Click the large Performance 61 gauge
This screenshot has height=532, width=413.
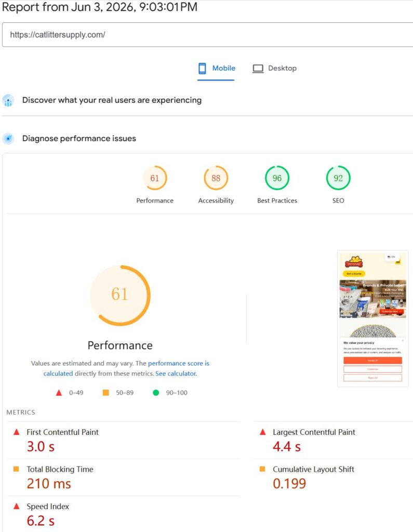pos(120,295)
